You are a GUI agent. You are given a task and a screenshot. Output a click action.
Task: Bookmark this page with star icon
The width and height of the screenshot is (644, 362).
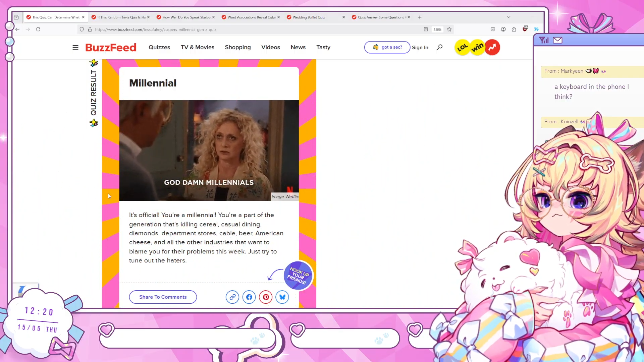(449, 29)
